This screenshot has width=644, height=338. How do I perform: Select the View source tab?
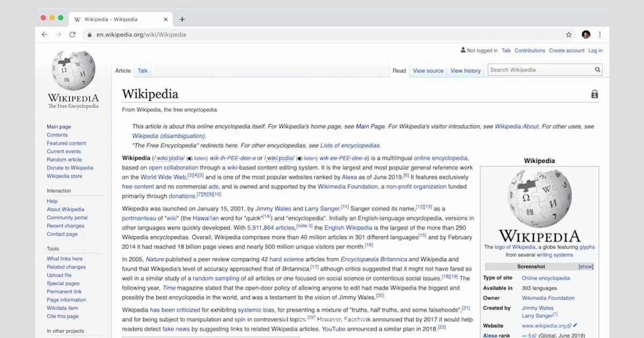pos(428,71)
